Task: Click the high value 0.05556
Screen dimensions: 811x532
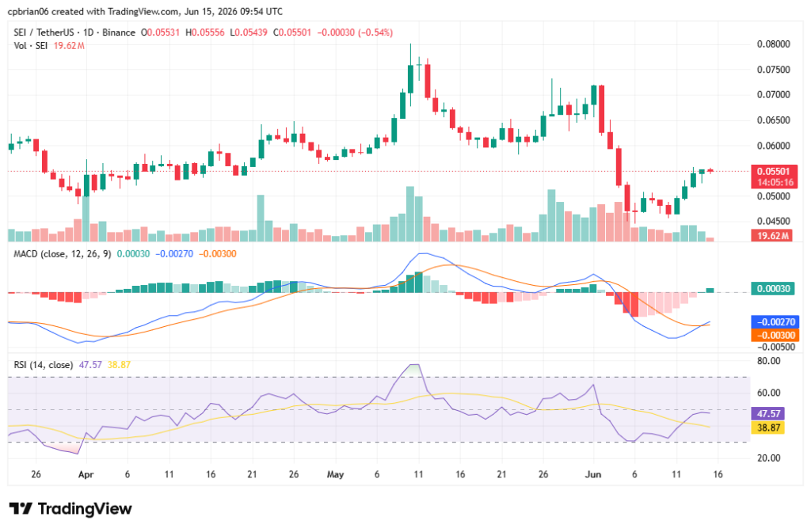Action: 208,32
